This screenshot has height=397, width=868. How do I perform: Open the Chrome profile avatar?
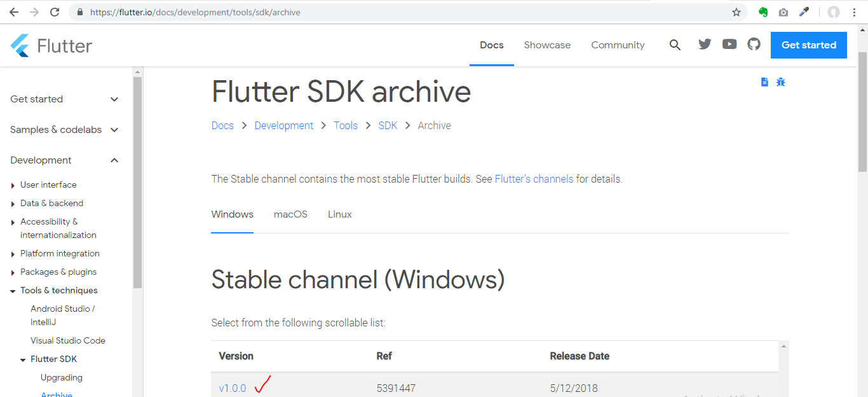click(834, 12)
